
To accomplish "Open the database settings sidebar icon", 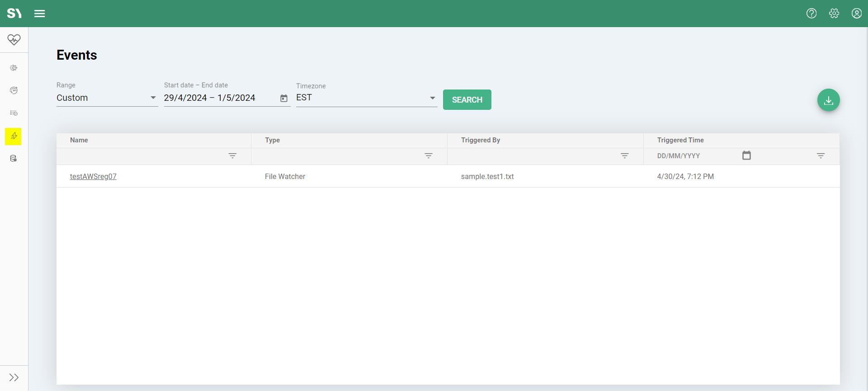I will (14, 159).
